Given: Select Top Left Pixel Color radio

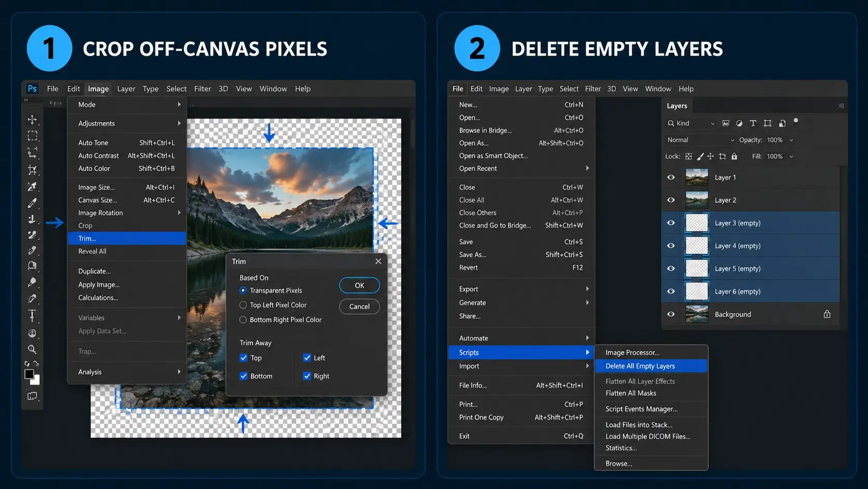Looking at the screenshot, I should (243, 305).
